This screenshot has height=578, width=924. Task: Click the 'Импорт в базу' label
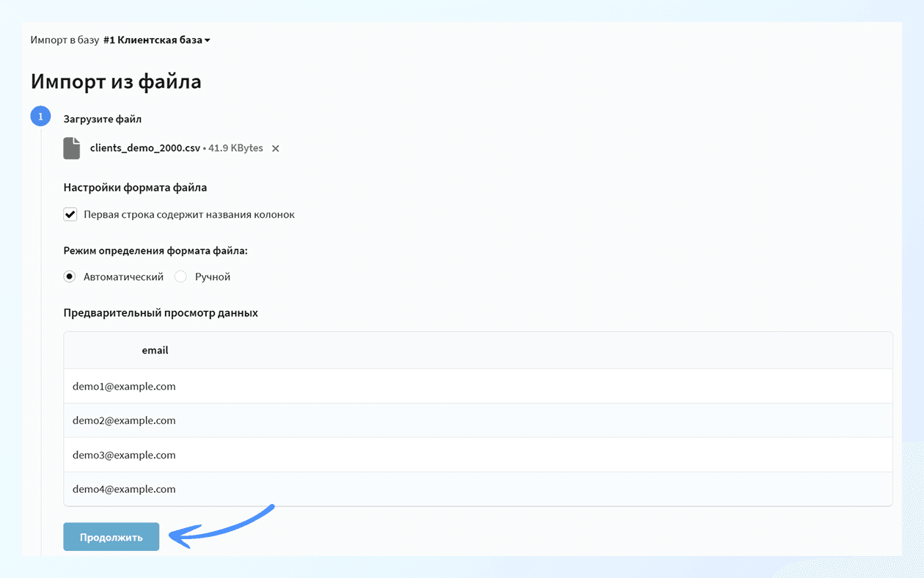[65, 40]
